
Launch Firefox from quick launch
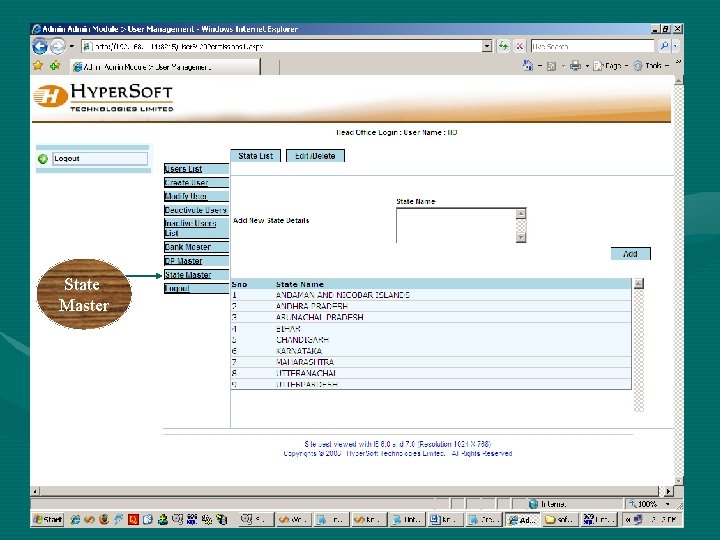[104, 519]
